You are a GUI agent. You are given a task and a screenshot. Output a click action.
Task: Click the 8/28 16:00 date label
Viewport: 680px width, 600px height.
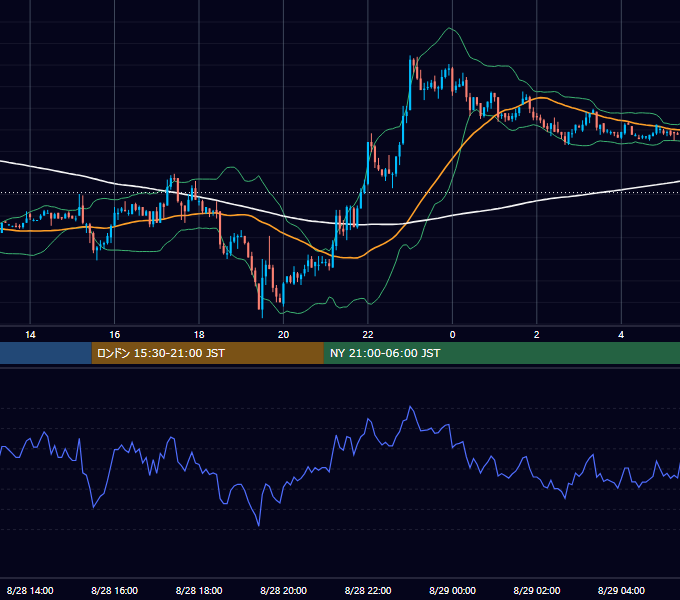(x=114, y=590)
